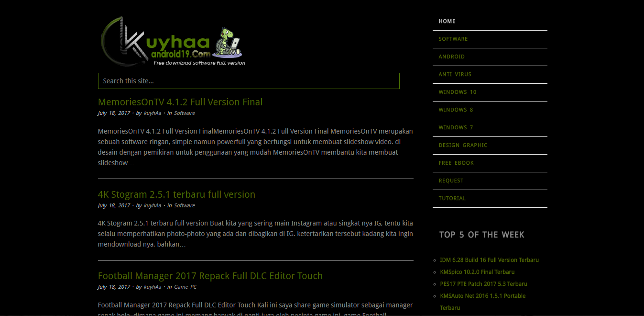Click the MemoriesOnTV excerpt starting 'MemoriesOnTV 4.1.2 Full Version FinalMemoriesOnTV'
Viewport: 644px width, 316px height.
[255, 147]
